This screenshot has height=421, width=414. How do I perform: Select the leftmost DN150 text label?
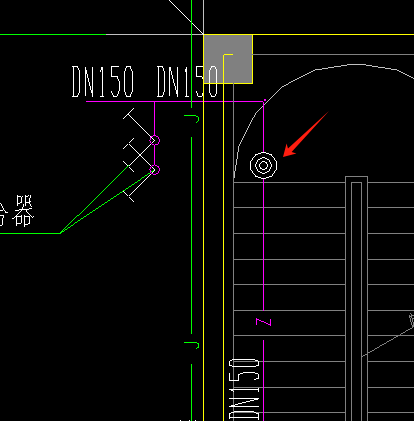tap(103, 82)
